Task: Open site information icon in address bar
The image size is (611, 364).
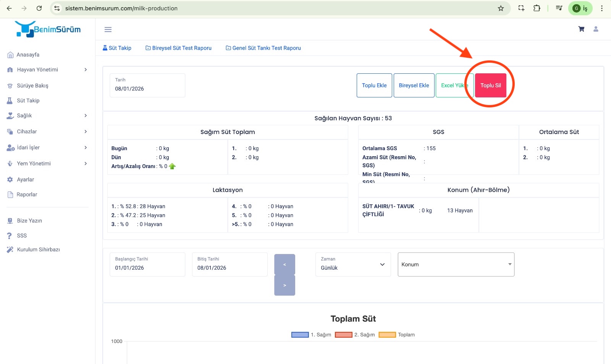Action: point(57,8)
